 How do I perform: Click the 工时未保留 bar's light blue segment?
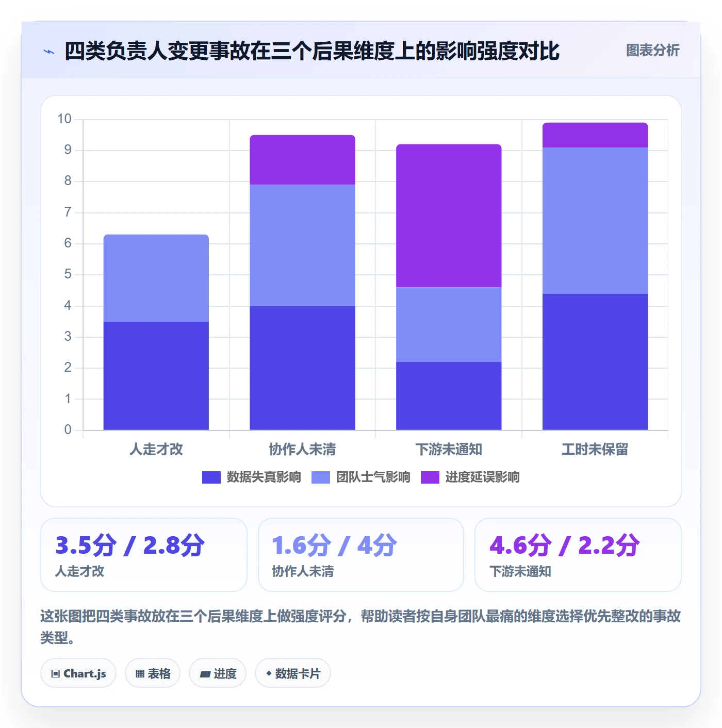click(595, 221)
